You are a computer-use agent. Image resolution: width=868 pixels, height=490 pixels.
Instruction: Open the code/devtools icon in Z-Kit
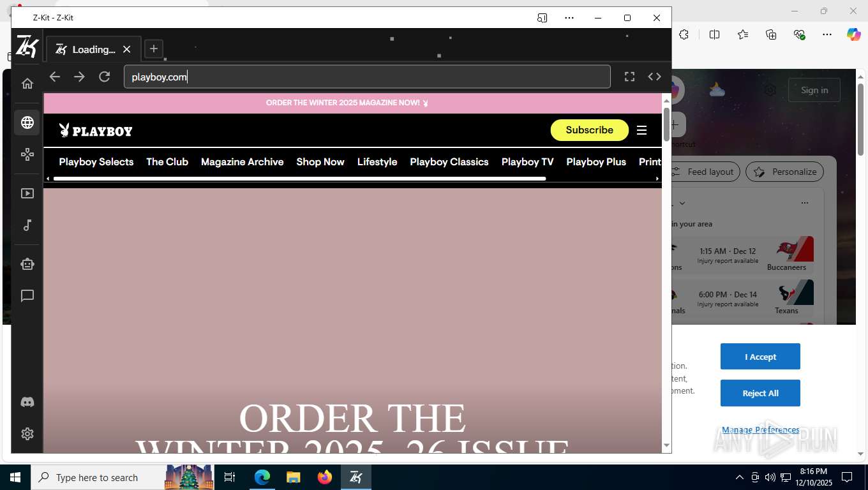tap(654, 77)
